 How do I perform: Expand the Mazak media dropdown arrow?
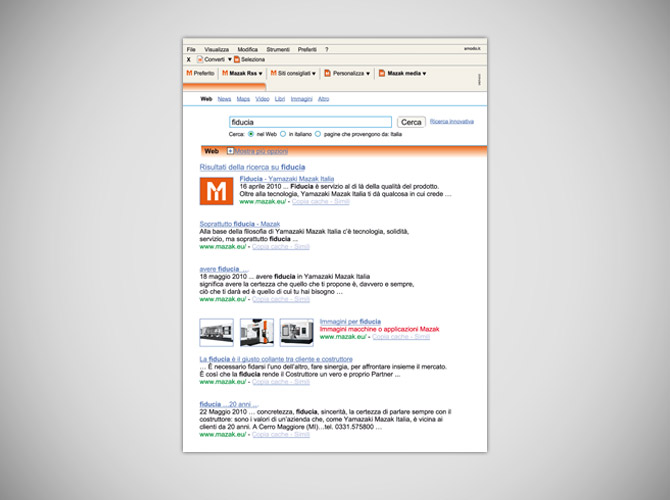click(x=424, y=74)
